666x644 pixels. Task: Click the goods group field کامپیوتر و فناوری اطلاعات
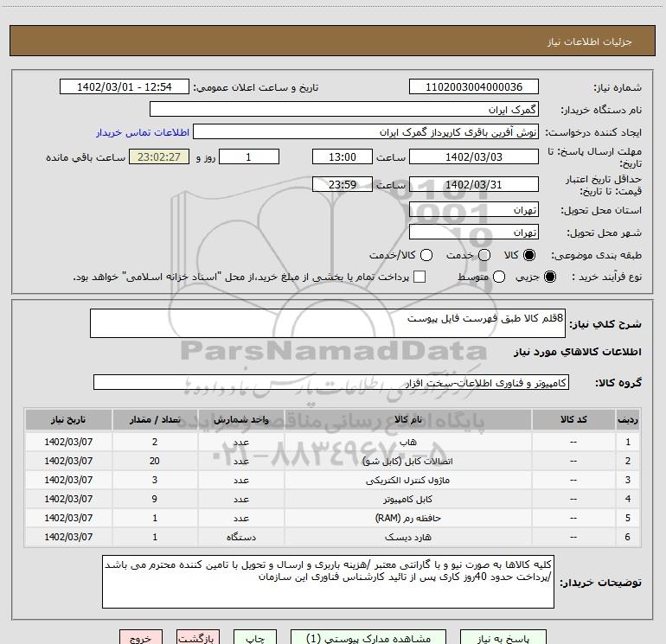331,382
